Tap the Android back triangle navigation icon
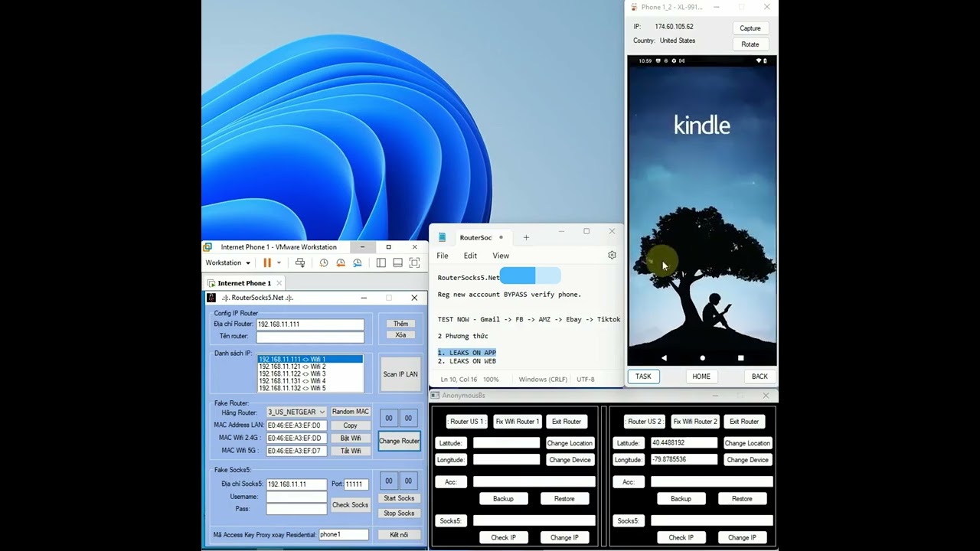Viewport: 980px width, 551px height. tap(664, 357)
